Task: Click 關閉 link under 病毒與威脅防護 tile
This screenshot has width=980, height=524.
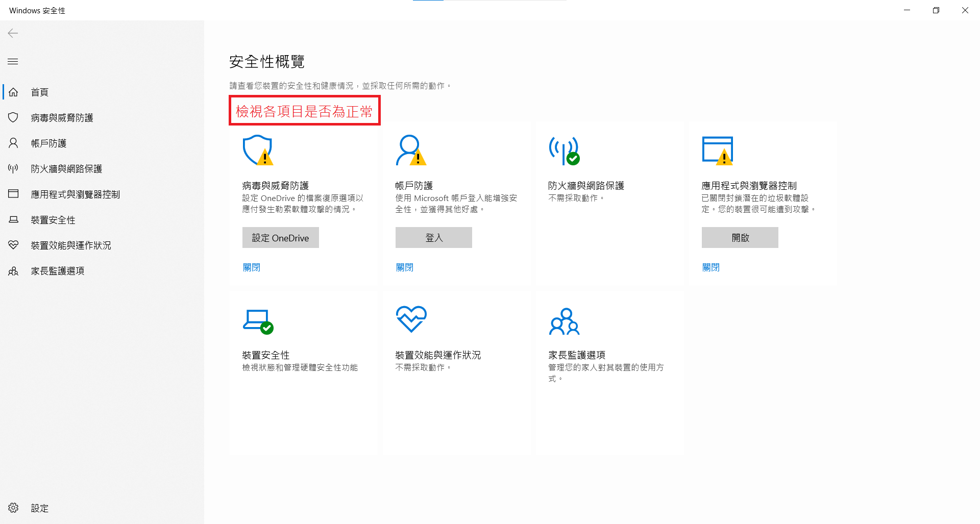Action: pyautogui.click(x=252, y=267)
